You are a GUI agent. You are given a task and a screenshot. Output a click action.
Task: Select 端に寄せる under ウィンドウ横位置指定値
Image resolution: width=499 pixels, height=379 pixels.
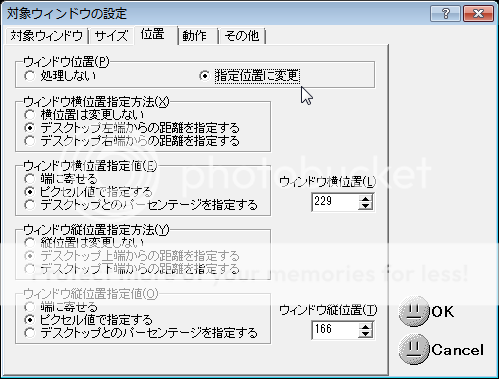pos(61,179)
